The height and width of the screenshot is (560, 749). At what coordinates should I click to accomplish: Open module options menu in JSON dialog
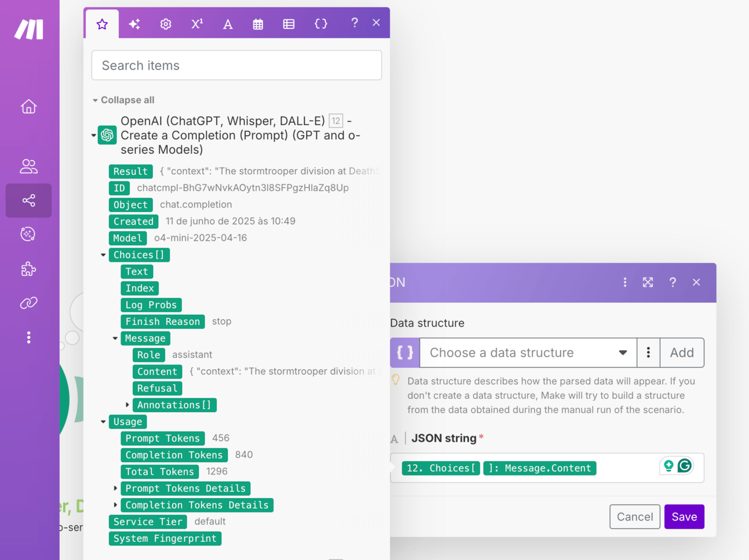(x=625, y=282)
